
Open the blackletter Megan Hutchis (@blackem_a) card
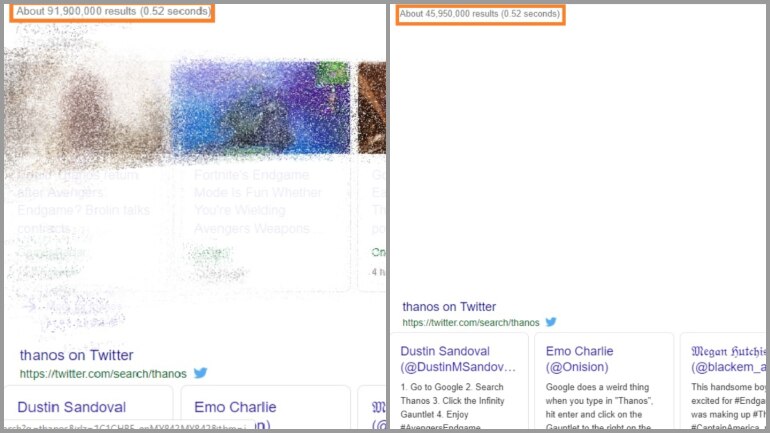coord(725,381)
